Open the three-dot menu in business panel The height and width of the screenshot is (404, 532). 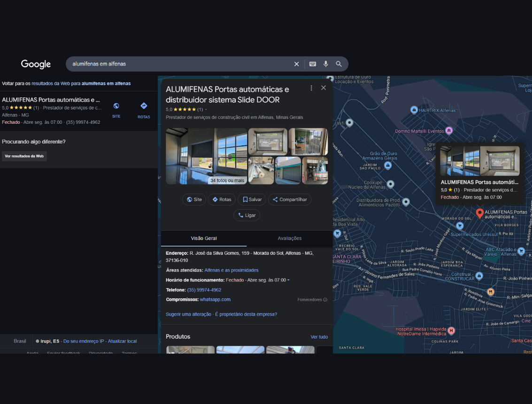[x=311, y=88]
